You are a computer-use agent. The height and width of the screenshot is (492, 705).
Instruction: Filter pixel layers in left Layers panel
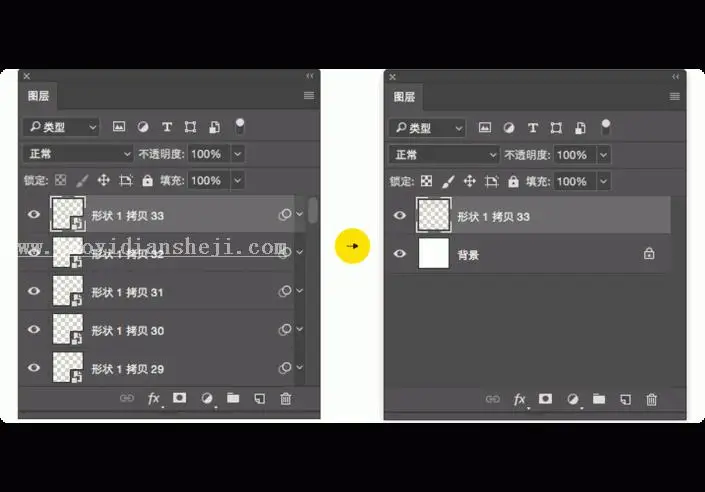click(119, 127)
